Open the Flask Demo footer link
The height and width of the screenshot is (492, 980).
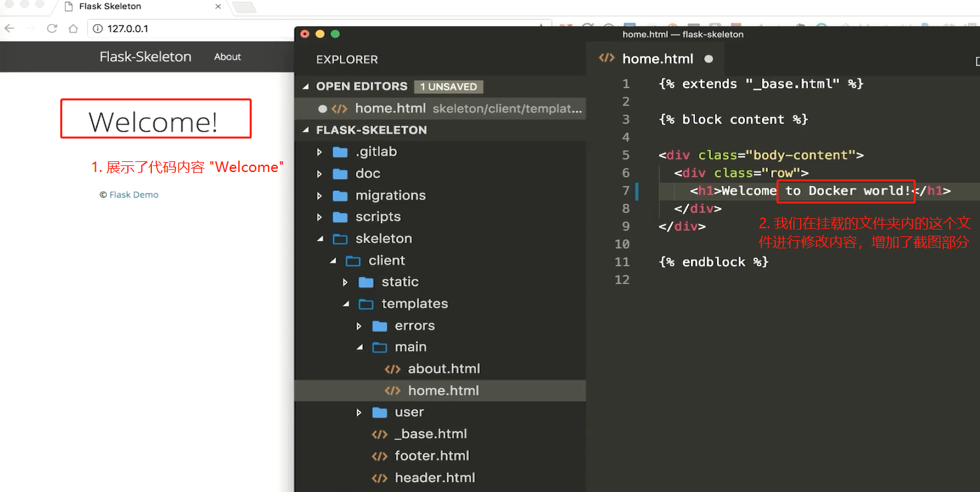pyautogui.click(x=134, y=195)
